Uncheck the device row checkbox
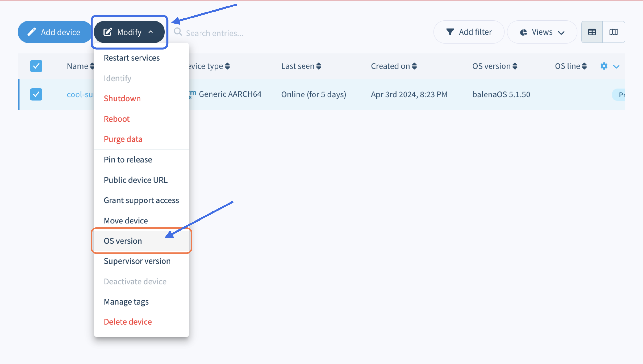This screenshot has width=643, height=364. point(36,94)
